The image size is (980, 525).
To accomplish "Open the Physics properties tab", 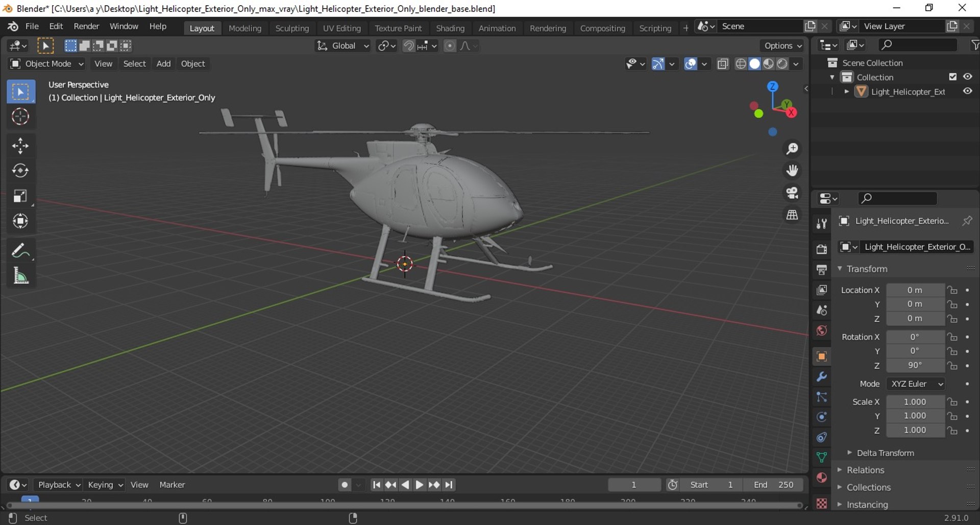I will coord(821,417).
